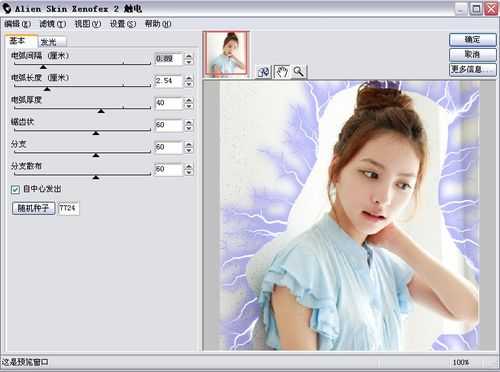Select the hand pan tool
This screenshot has height=372, width=500.
click(281, 72)
